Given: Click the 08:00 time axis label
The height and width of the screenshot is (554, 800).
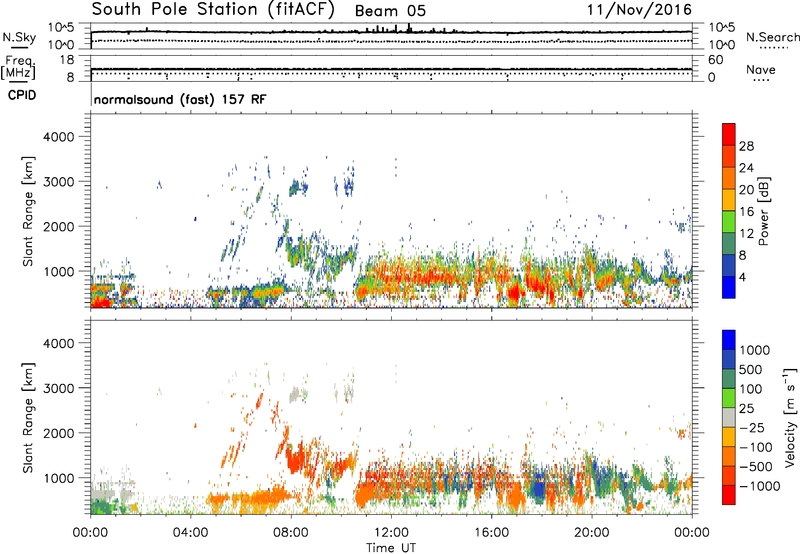Looking at the screenshot, I should pos(291,533).
